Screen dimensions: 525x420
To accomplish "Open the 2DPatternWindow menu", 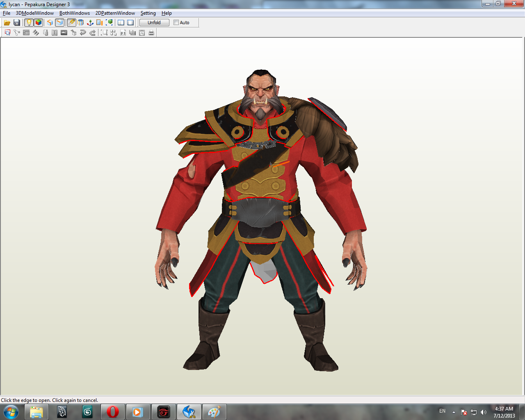I will (115, 13).
